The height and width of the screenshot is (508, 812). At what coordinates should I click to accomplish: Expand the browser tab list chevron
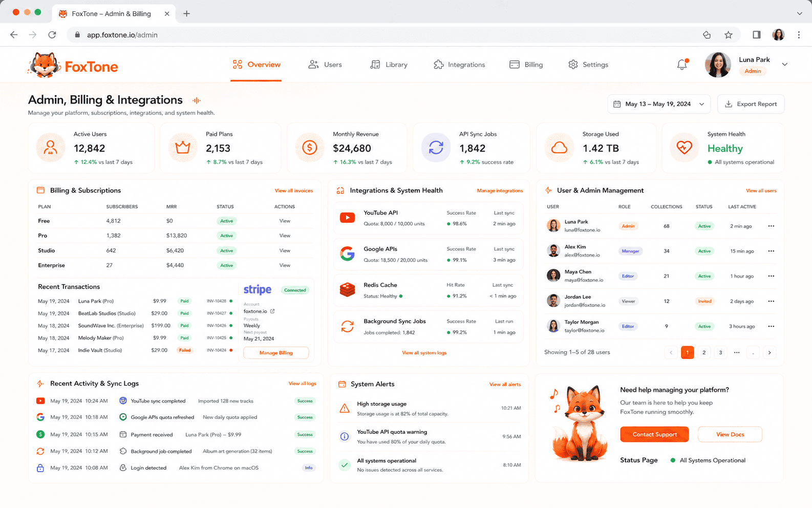(799, 14)
